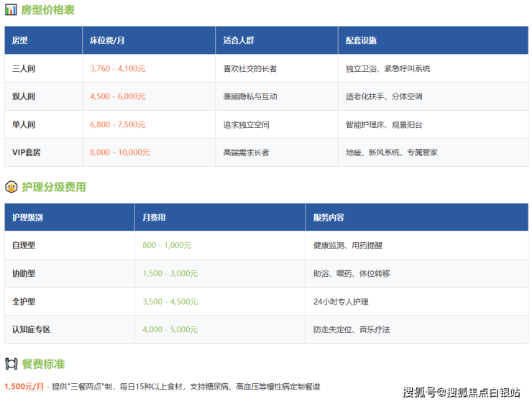Select the 协助型 row label
This screenshot has width=532, height=404.
click(24, 273)
